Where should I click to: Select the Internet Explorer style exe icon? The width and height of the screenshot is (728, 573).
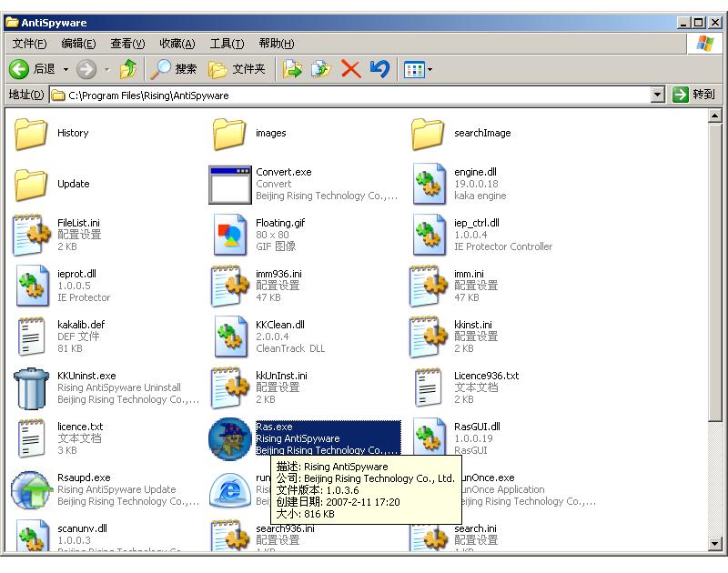point(230,490)
